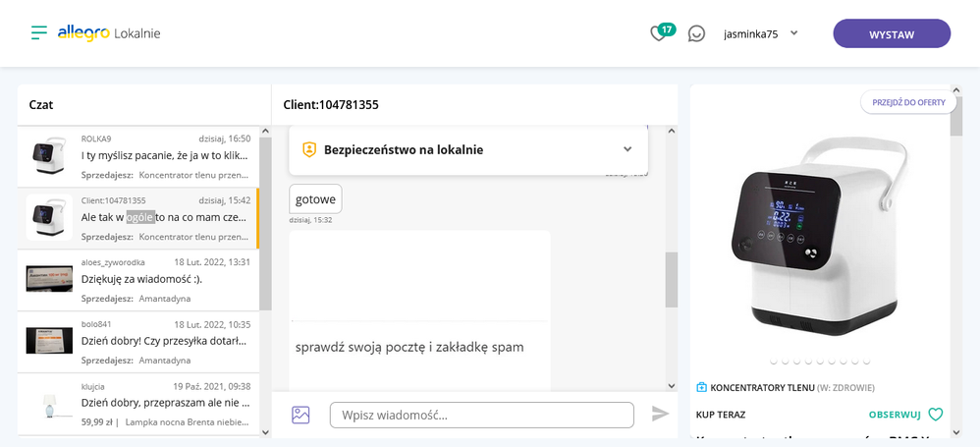Click the 'Czat' panel heading
This screenshot has height=447, width=980.
click(x=41, y=105)
